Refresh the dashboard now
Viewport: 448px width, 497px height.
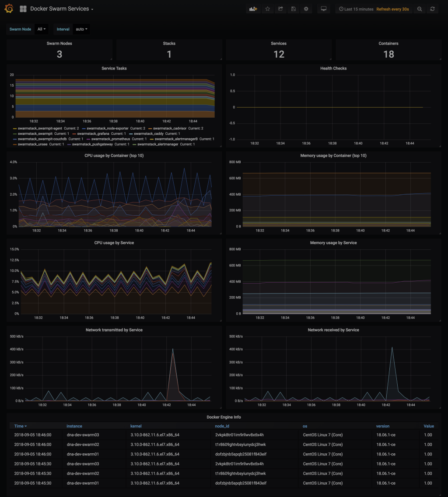pos(432,9)
